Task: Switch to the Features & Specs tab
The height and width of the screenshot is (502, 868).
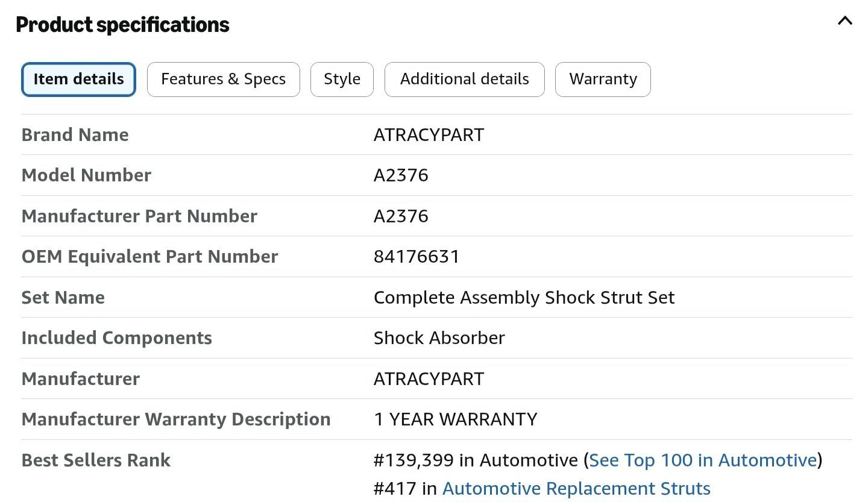Action: (x=224, y=80)
